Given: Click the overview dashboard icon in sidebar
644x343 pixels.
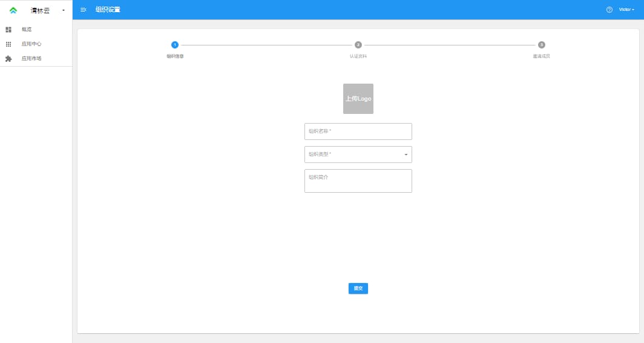Looking at the screenshot, I should [x=8, y=30].
